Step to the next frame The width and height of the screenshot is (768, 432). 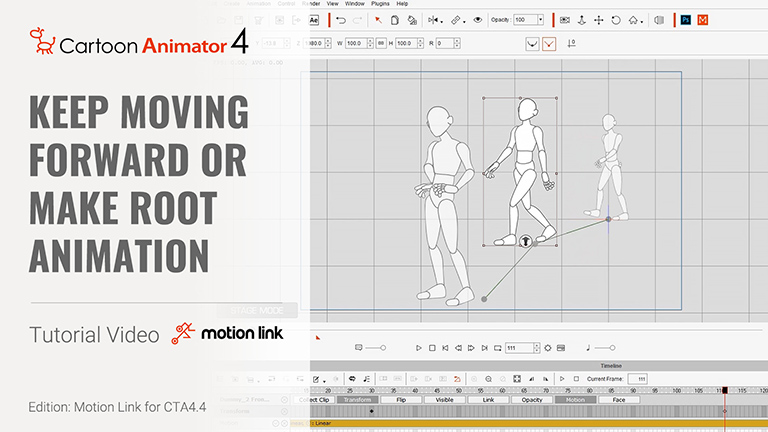471,348
